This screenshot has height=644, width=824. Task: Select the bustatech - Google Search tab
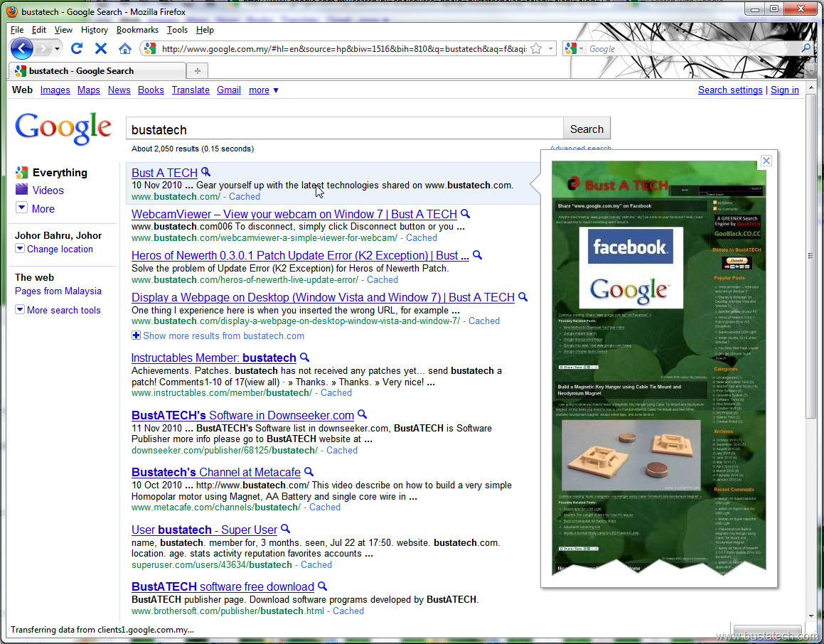click(x=97, y=71)
